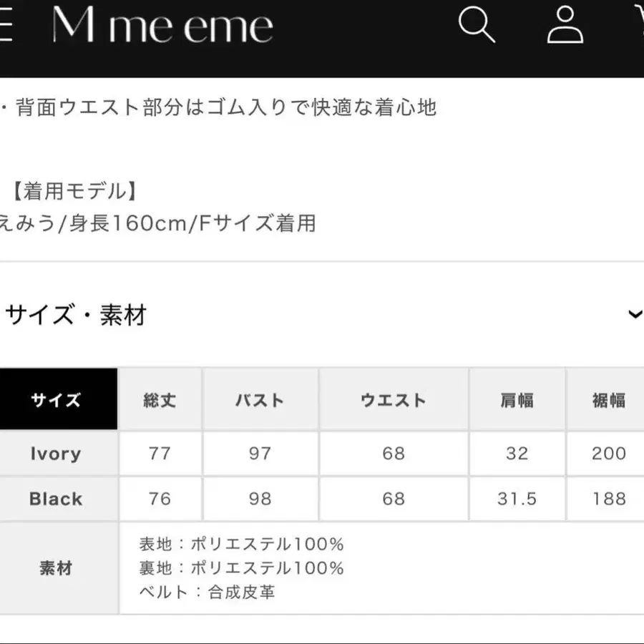Click the ウエスト column header

point(393,399)
